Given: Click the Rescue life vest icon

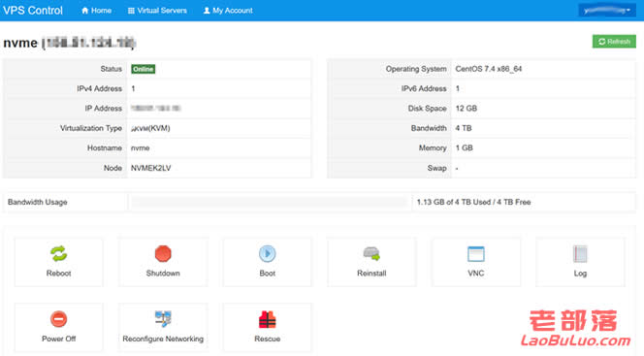Looking at the screenshot, I should (x=268, y=319).
